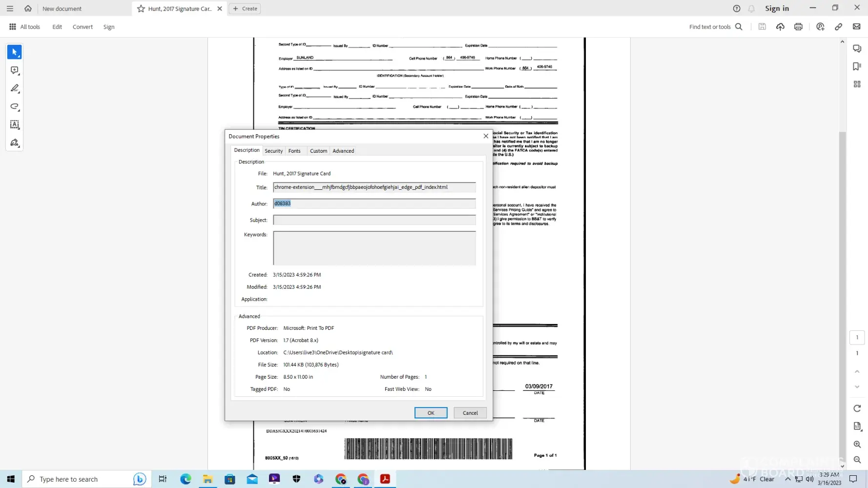Pick the freehand draw lasso tool
The height and width of the screenshot is (488, 868).
tap(14, 106)
